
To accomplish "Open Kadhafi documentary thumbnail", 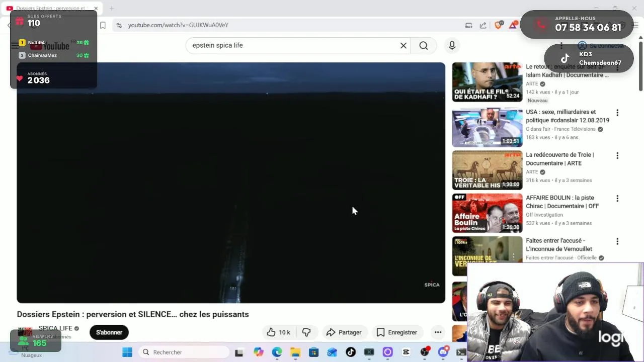I will click(x=487, y=82).
